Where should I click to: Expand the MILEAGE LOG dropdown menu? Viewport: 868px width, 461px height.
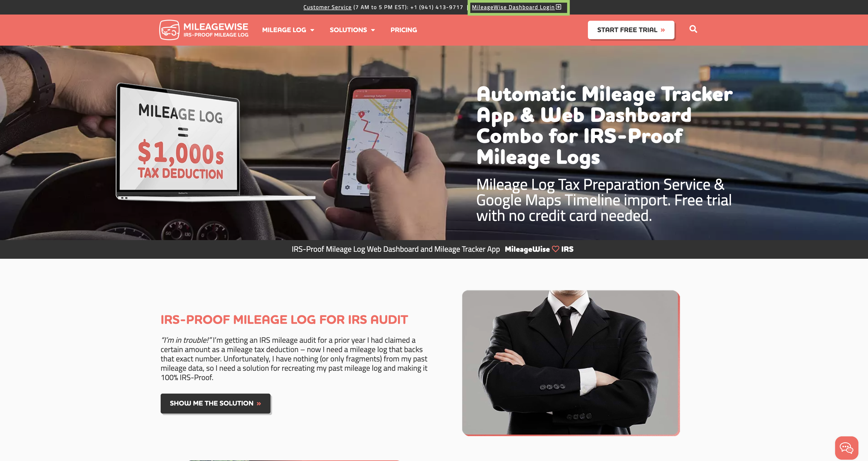(288, 30)
